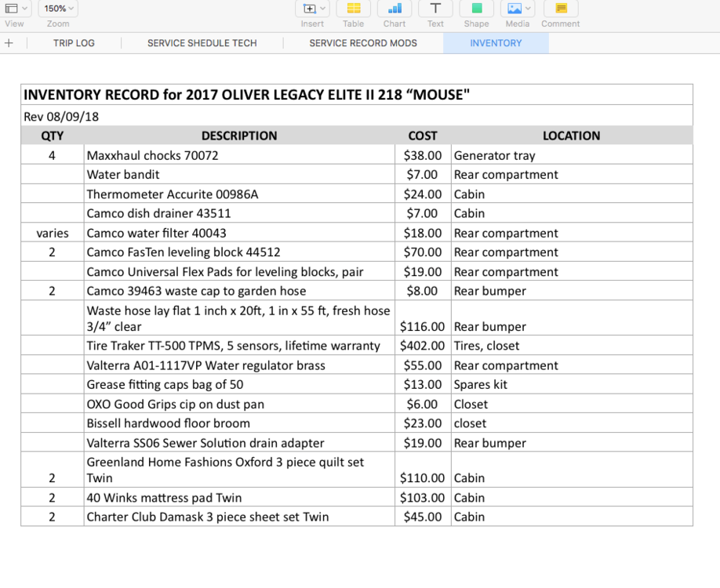Add a table with Table icon
The height and width of the screenshot is (588, 720).
354,9
